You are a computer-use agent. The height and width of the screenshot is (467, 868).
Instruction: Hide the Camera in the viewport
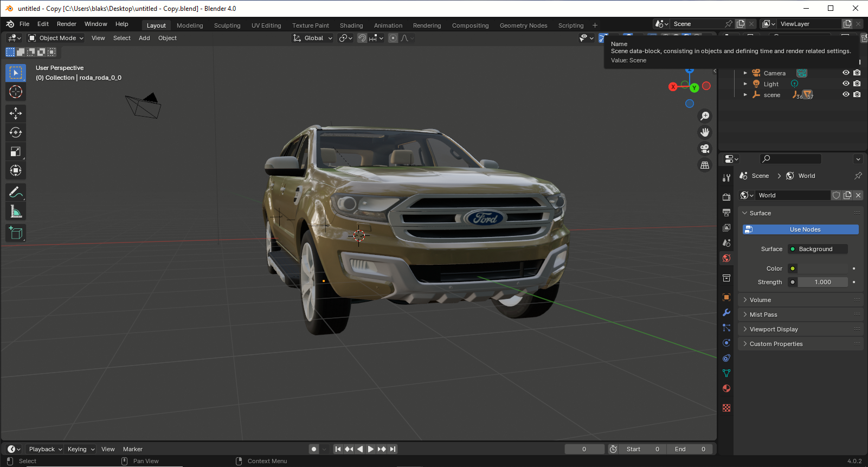[x=846, y=73]
